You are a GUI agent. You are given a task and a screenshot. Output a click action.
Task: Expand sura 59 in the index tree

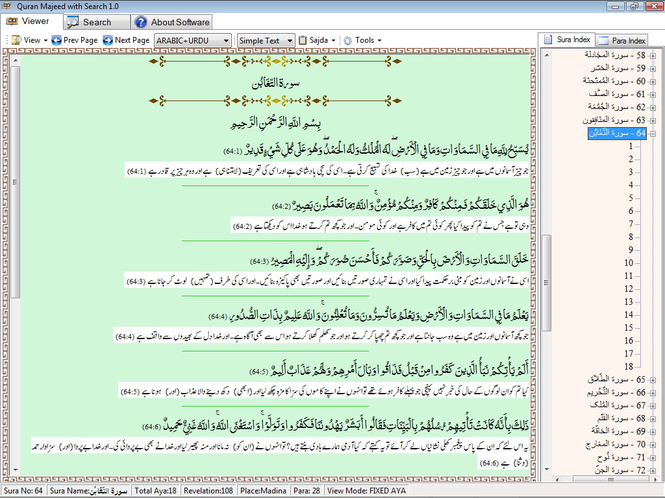click(x=653, y=68)
